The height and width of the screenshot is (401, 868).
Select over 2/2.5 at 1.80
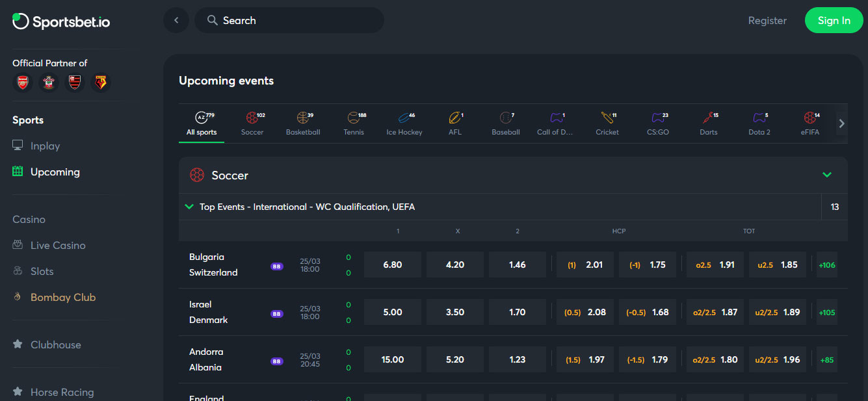point(715,359)
